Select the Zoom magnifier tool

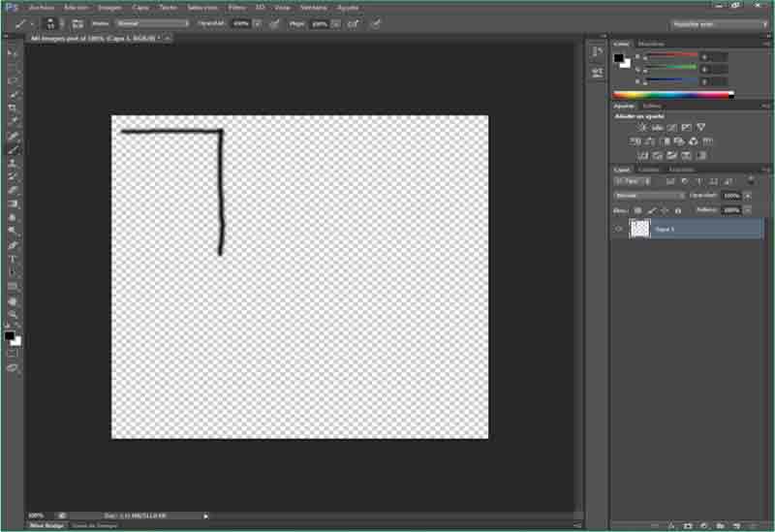(x=13, y=315)
